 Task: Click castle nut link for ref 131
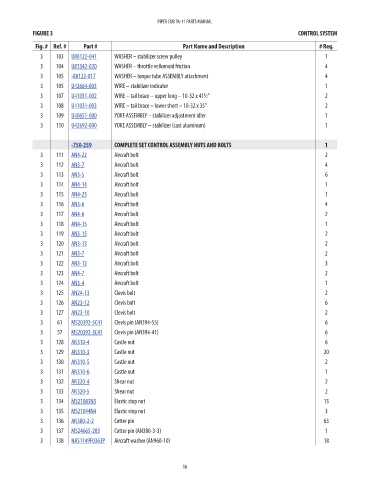click(80, 372)
